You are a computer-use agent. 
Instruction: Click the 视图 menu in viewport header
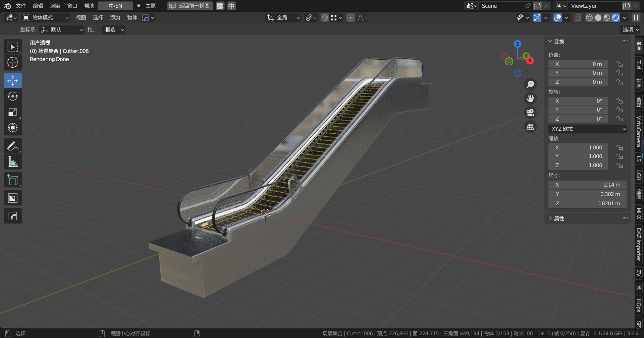(81, 18)
